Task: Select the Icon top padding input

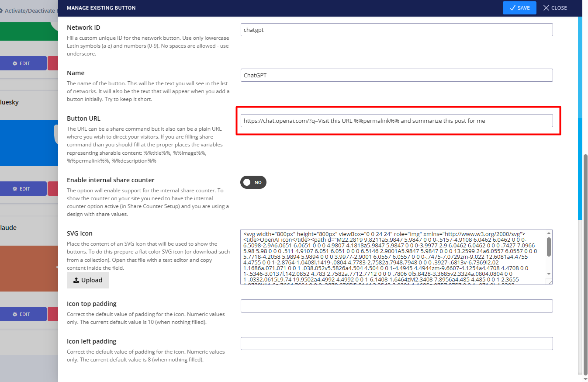Action: coord(396,306)
